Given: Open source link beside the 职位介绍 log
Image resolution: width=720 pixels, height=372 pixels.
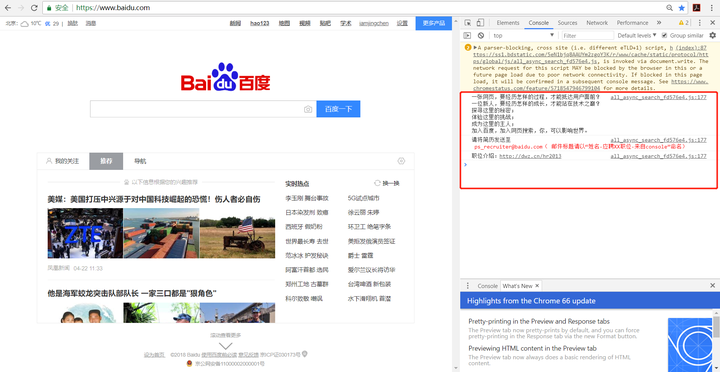Looking at the screenshot, I should click(658, 156).
